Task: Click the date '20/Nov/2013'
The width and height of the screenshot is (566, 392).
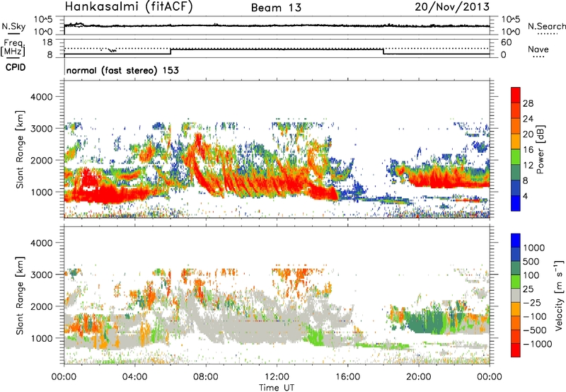Action: pos(452,6)
